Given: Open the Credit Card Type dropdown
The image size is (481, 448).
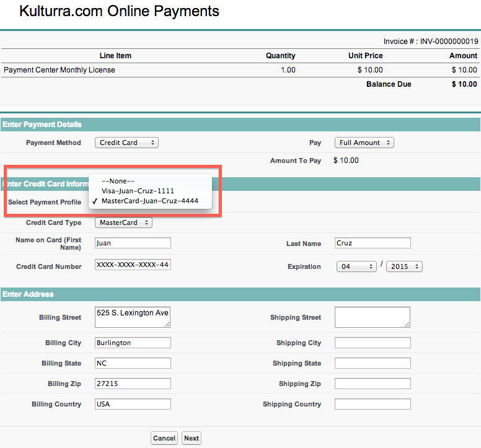Looking at the screenshot, I should click(x=123, y=222).
